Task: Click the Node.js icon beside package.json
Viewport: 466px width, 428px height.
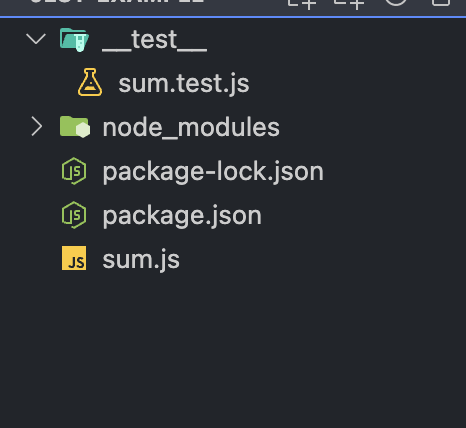Action: click(74, 215)
